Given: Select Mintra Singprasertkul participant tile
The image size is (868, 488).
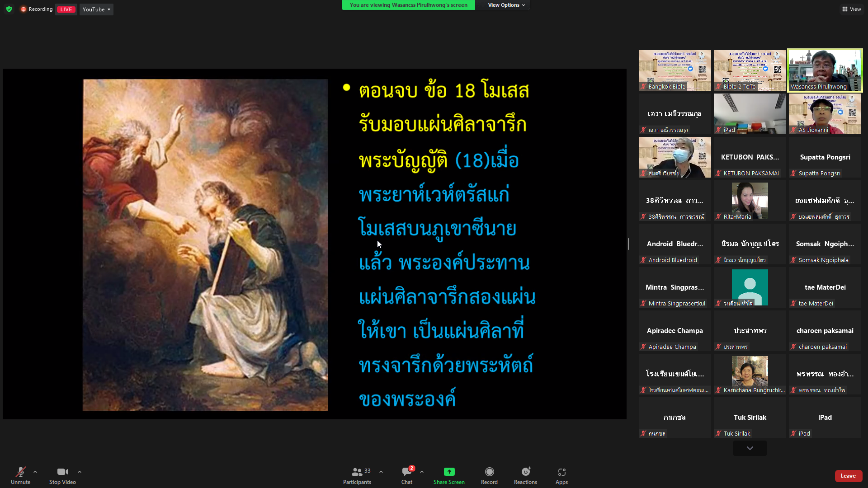Looking at the screenshot, I should (675, 287).
